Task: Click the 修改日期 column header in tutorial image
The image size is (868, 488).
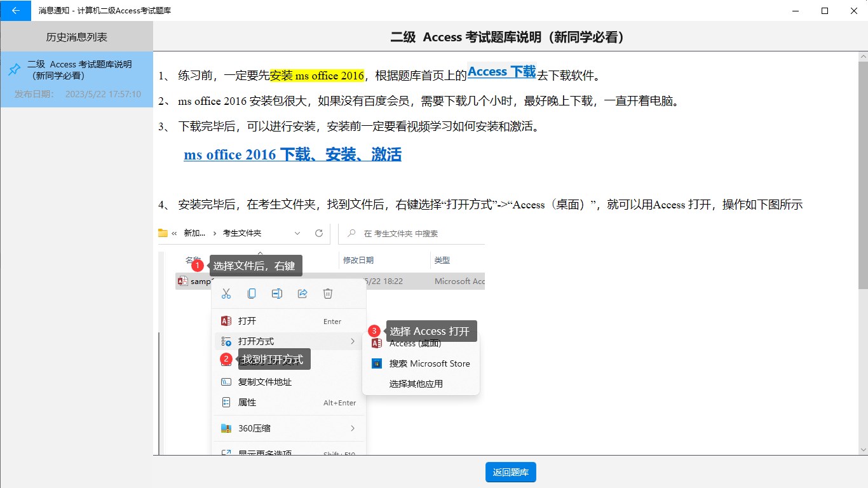Action: 359,260
